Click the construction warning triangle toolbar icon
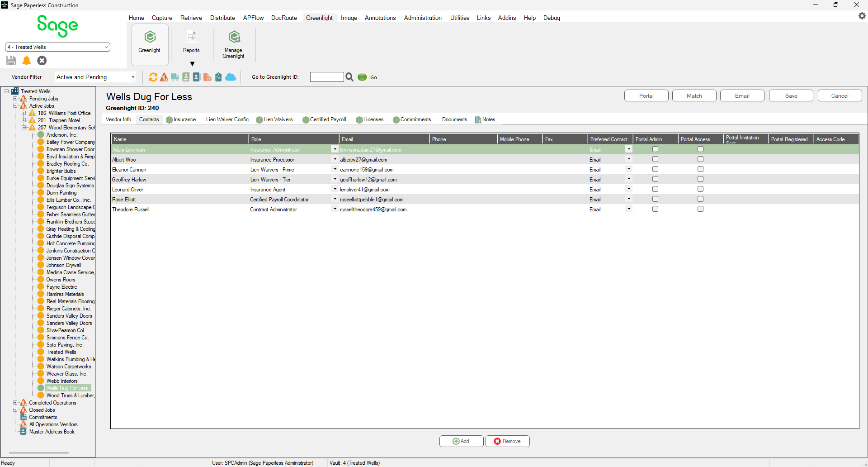 click(x=164, y=77)
